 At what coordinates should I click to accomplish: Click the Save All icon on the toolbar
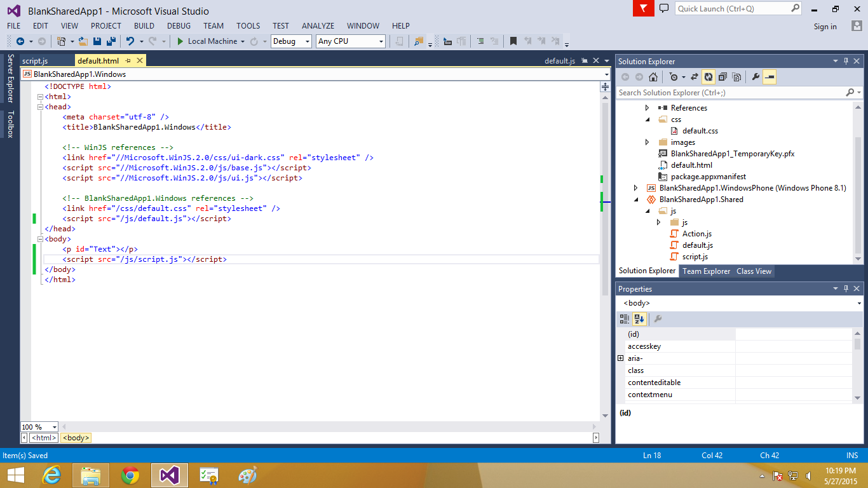tap(111, 41)
